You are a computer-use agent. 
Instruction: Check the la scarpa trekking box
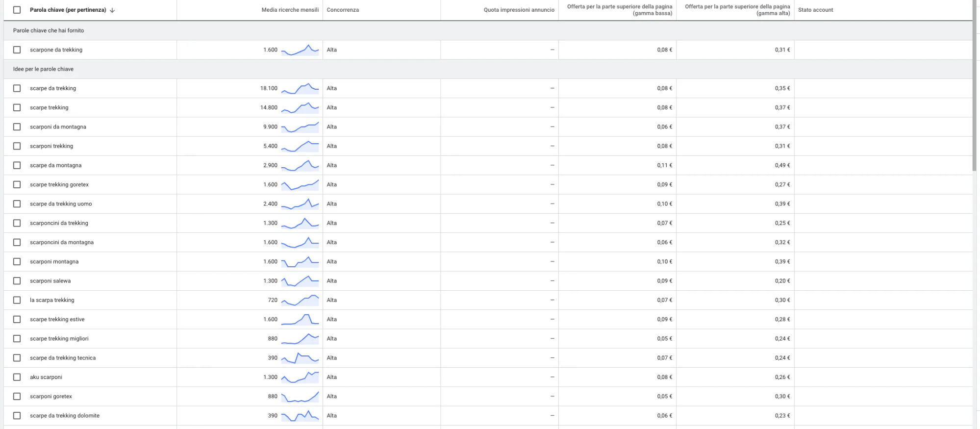click(17, 300)
